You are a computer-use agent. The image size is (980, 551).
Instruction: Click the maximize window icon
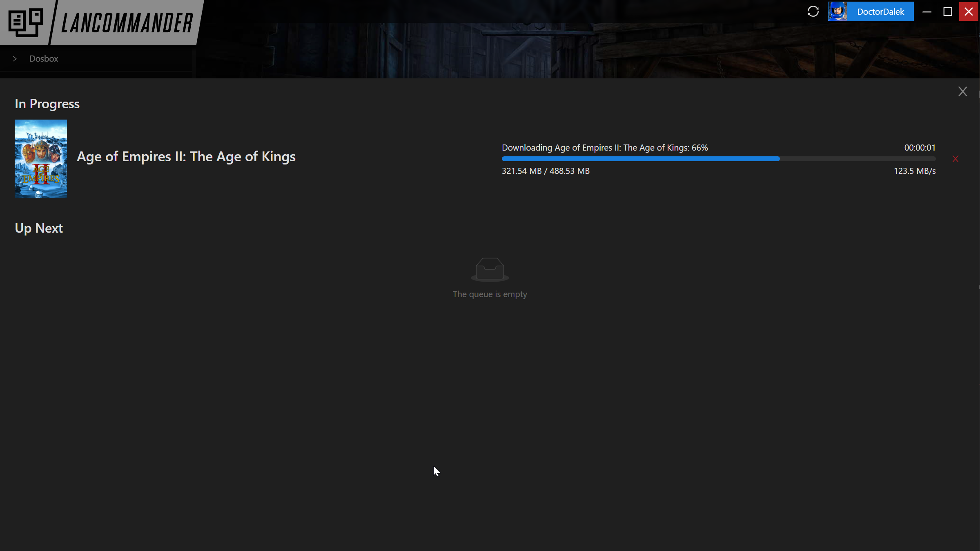948,11
